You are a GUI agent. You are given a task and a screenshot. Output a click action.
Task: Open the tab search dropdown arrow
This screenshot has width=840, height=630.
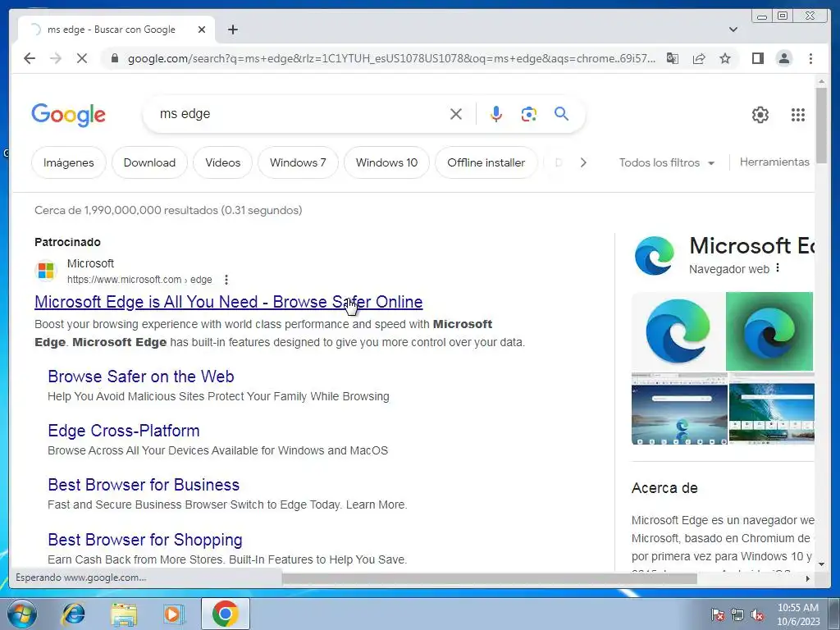click(733, 30)
